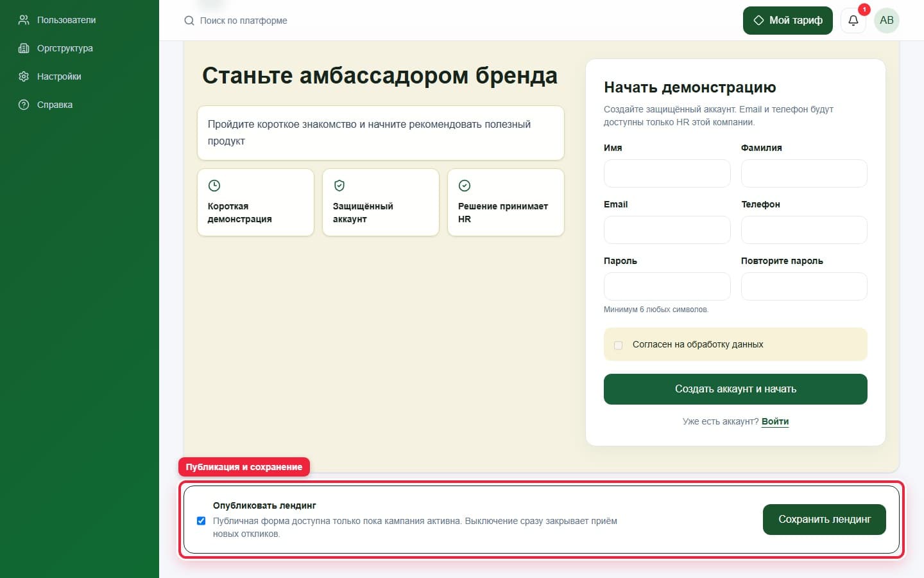
Task: Click the Уже есть аккаунт? text
Action: pos(721,421)
